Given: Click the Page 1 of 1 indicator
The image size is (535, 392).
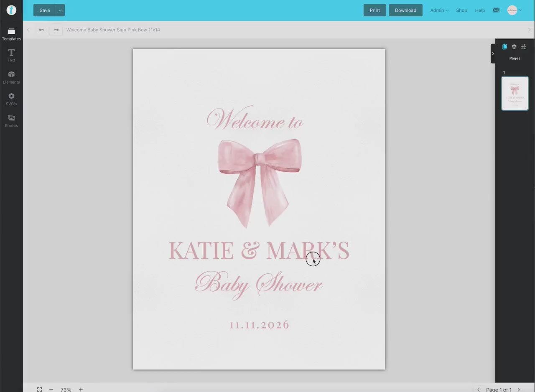Looking at the screenshot, I should click(499, 389).
